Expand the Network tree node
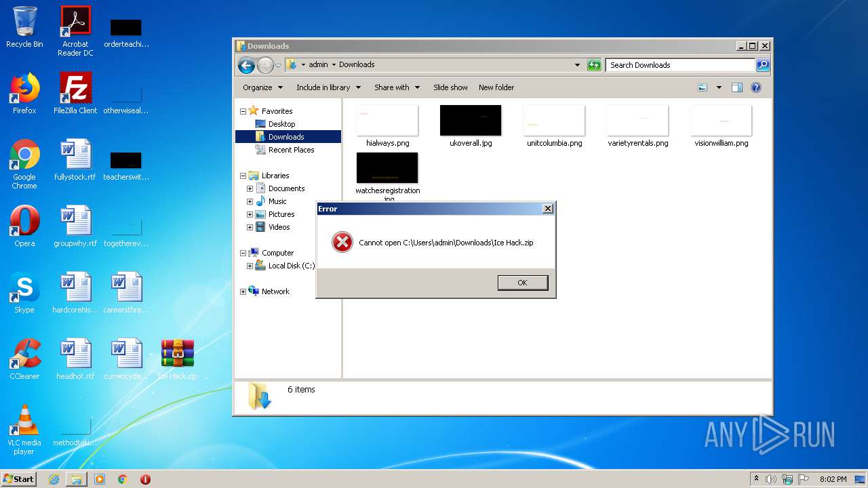The width and height of the screenshot is (868, 488). (243, 291)
